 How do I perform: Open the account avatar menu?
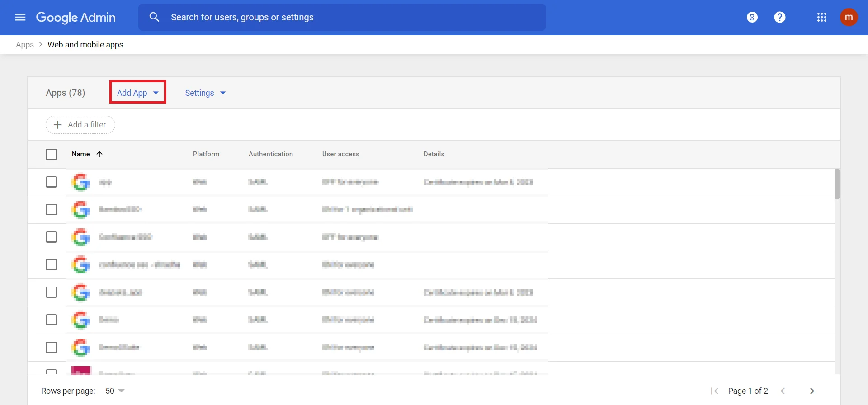[x=849, y=17]
